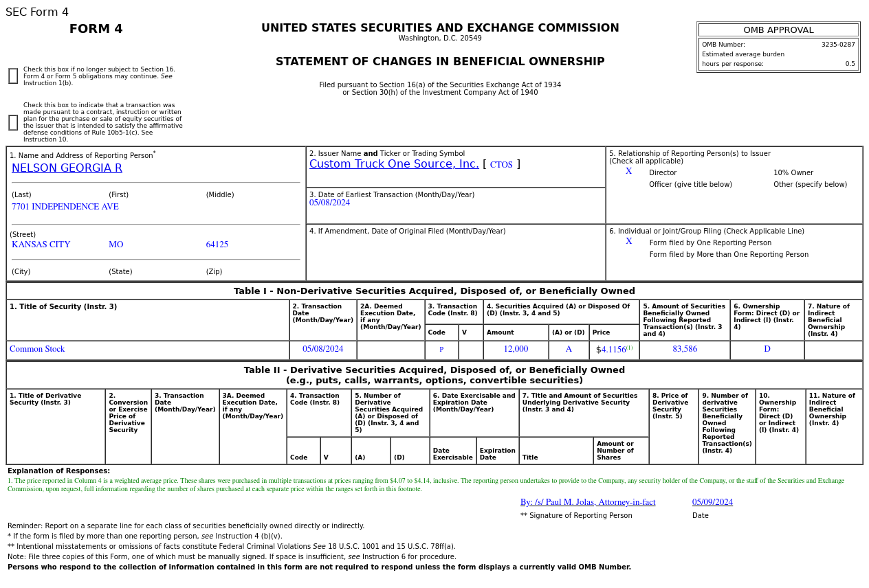
Task: Click the 7701 INDEPENDENCE AVE street address
Action: click(65, 207)
